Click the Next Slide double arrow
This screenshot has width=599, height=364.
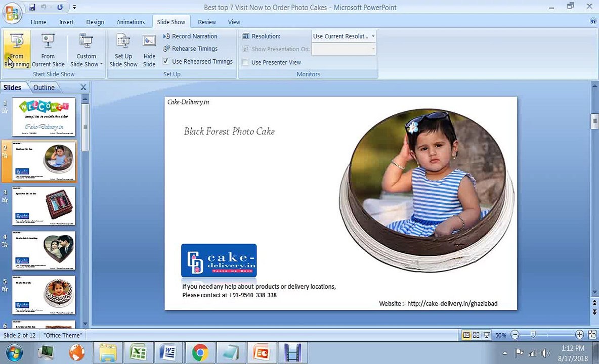pyautogui.click(x=594, y=312)
